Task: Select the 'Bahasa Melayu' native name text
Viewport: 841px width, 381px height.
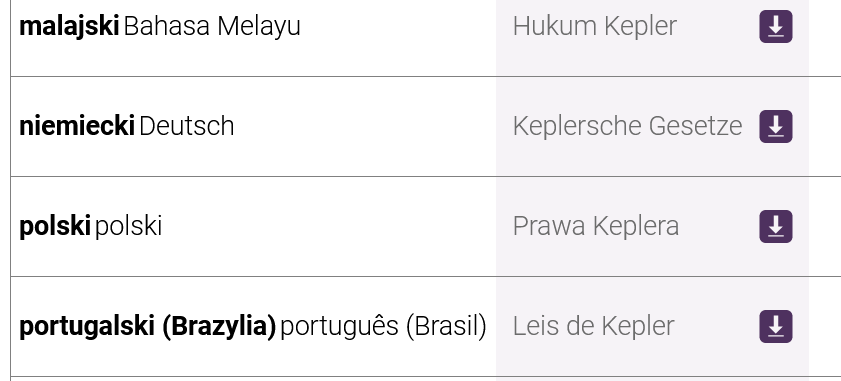Action: tap(212, 26)
